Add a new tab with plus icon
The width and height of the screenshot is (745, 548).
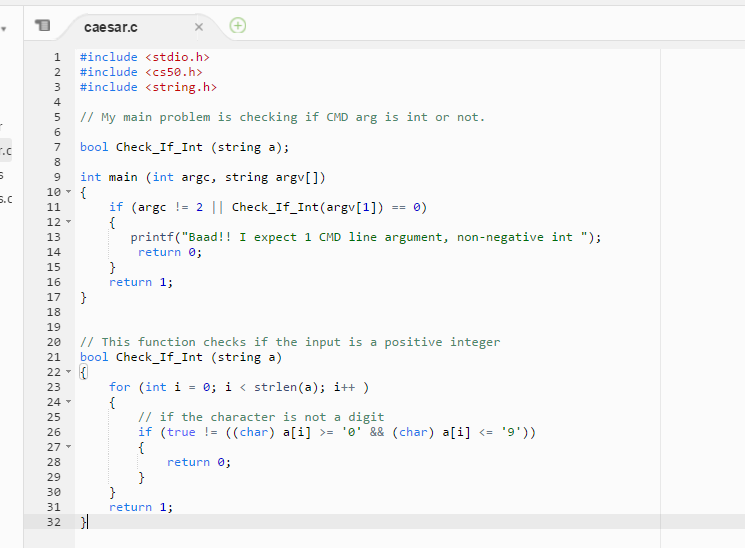238,25
